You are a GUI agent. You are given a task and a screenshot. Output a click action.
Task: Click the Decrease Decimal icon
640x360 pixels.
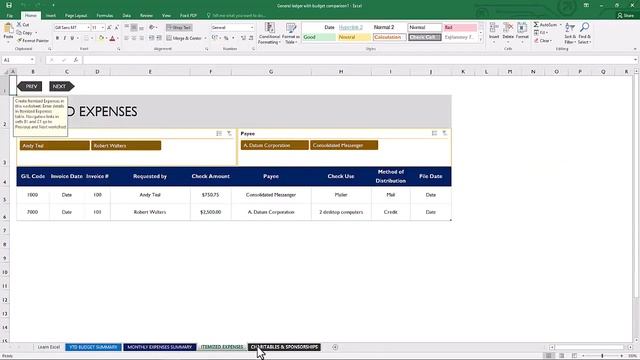(x=251, y=38)
